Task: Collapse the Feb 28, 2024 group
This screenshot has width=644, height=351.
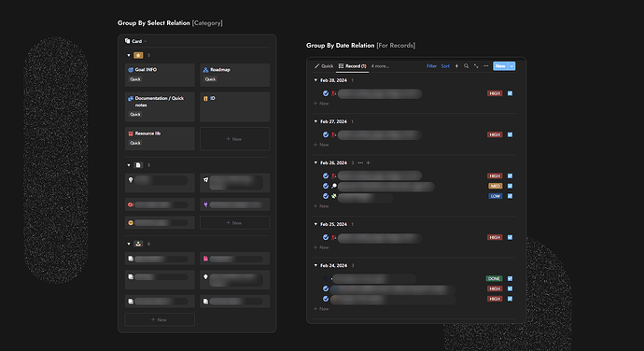Action: tap(315, 80)
